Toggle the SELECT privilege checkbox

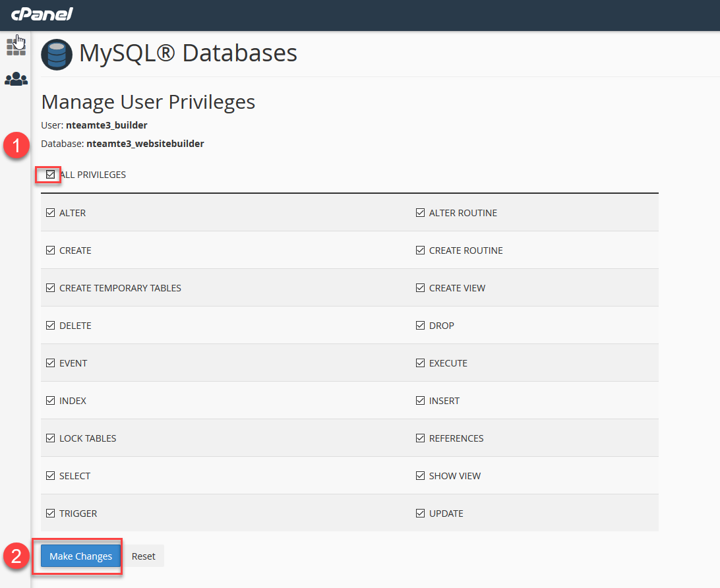click(51, 476)
